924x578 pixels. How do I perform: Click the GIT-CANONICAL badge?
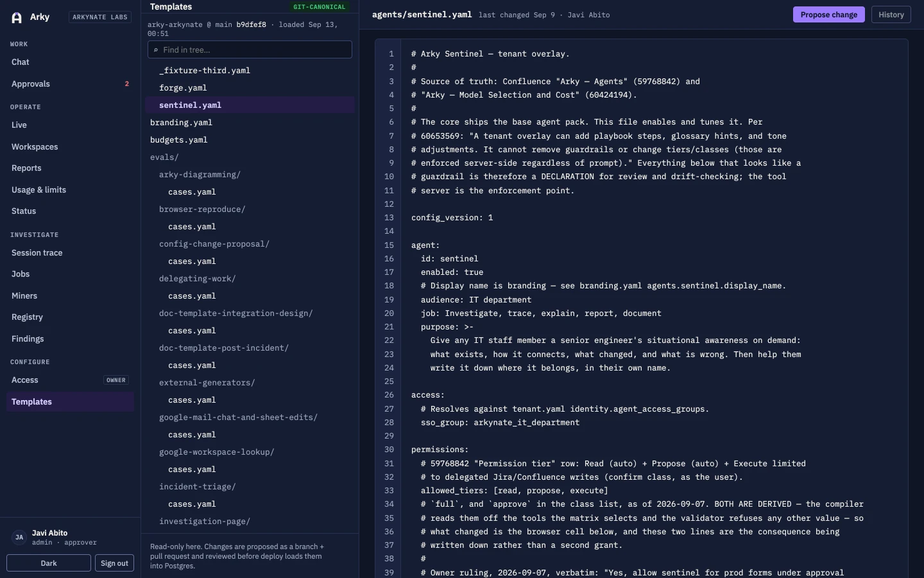[x=319, y=7]
